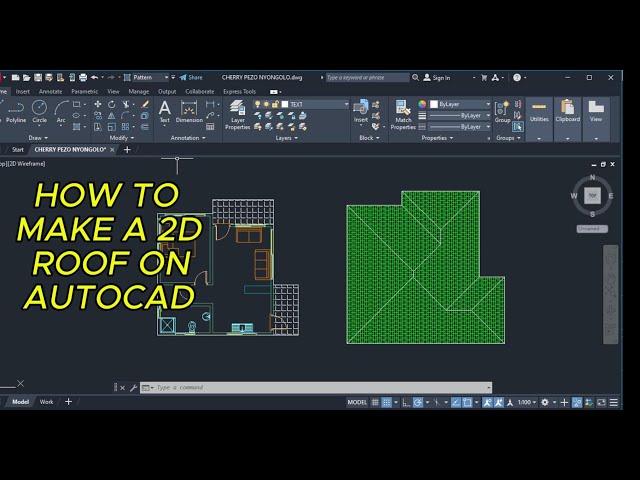This screenshot has width=640, height=480.
Task: Open the Insert ribbon tab
Action: click(22, 91)
